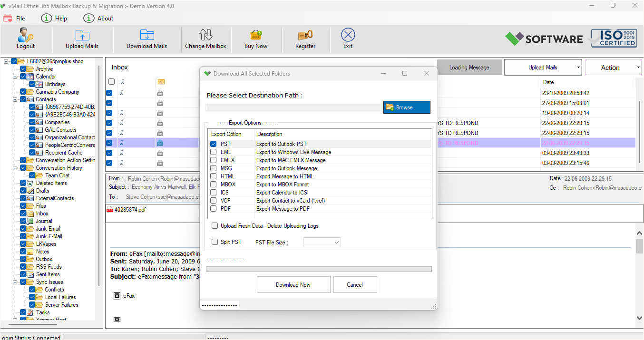Click the File menu calendar icon
The image size is (644, 340).
coord(8,19)
